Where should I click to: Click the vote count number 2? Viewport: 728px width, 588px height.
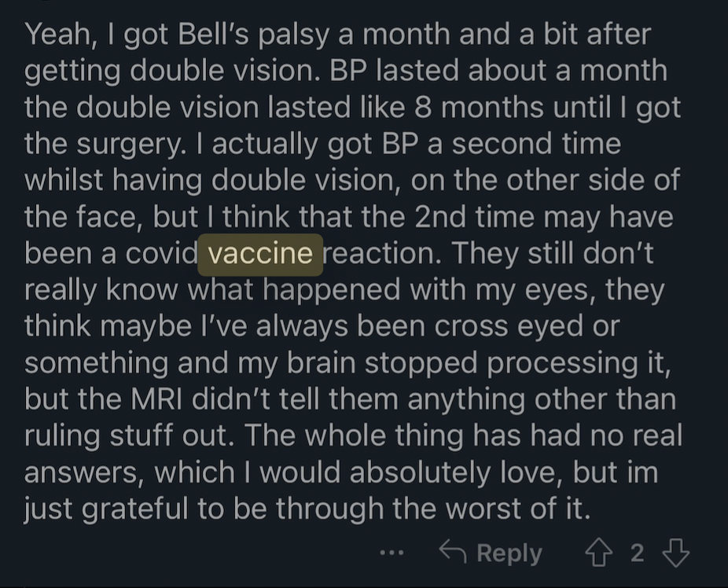(637, 553)
